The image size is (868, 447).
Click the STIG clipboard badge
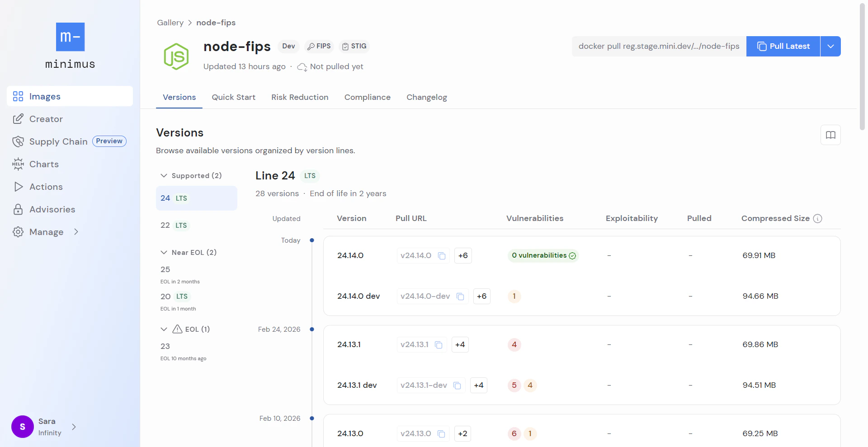coord(354,46)
